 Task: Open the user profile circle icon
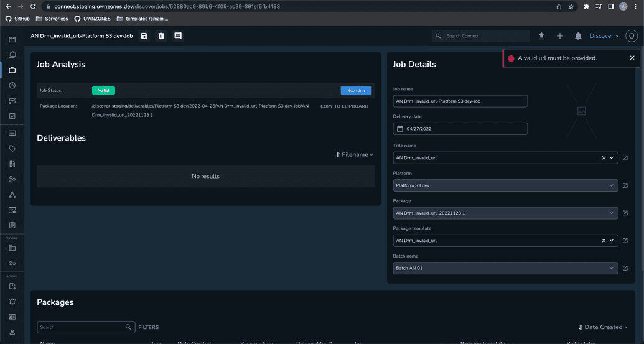(632, 36)
